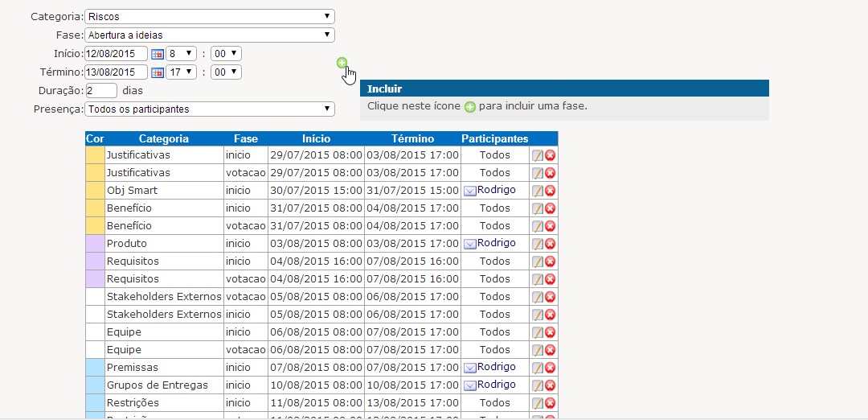Screen dimensions: 868x420
Task: Open the Categoria dropdown showing Riscos
Action: [x=209, y=16]
